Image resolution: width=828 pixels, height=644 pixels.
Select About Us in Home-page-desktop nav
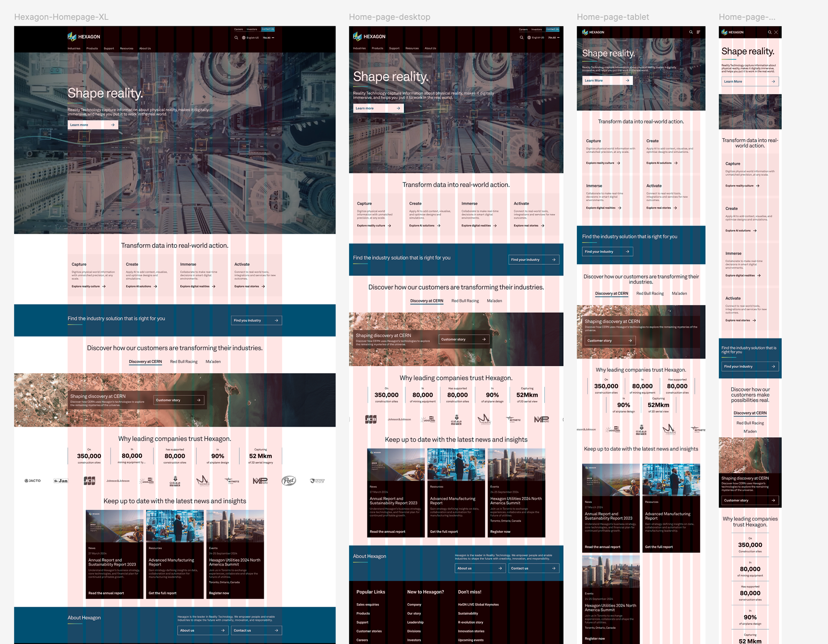[430, 48]
